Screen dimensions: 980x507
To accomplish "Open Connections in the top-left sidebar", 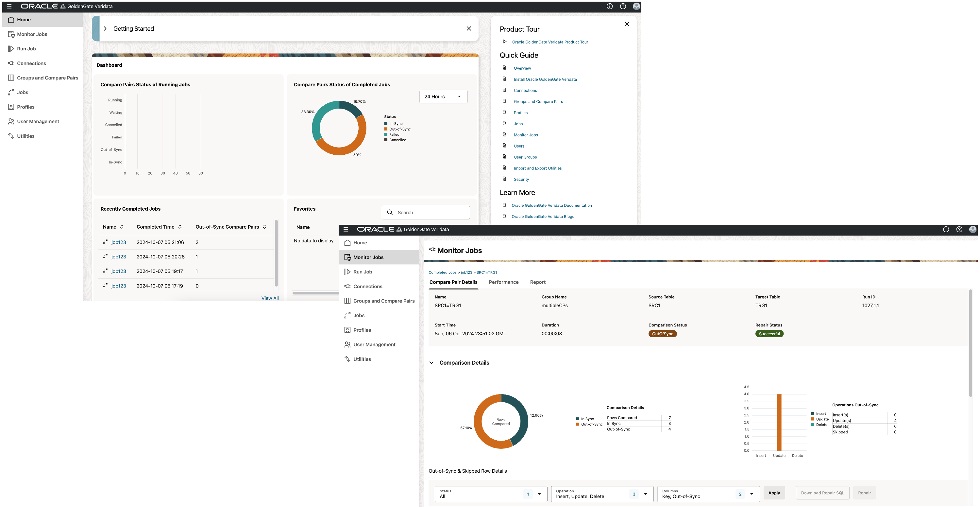I will point(31,63).
